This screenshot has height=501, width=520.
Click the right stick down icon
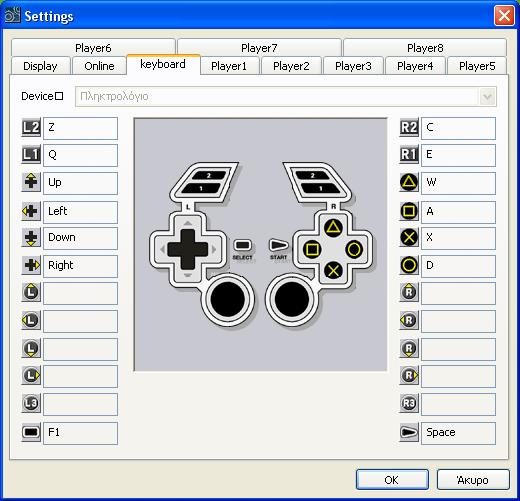[409, 349]
